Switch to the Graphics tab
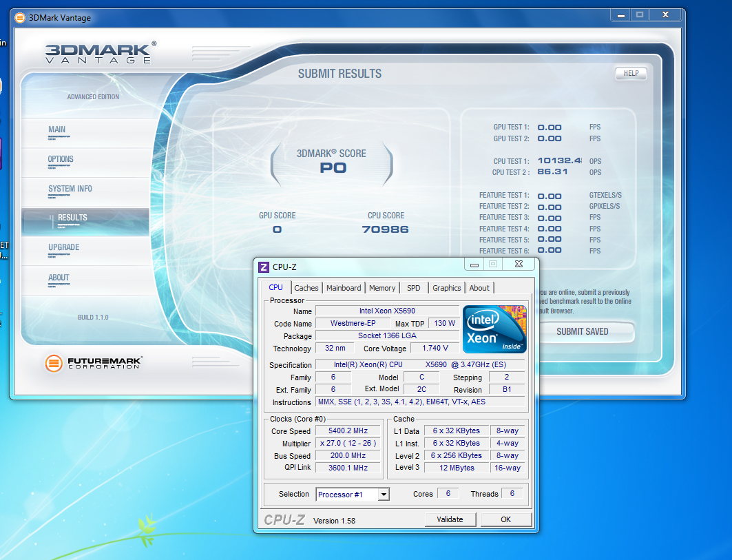 point(446,288)
